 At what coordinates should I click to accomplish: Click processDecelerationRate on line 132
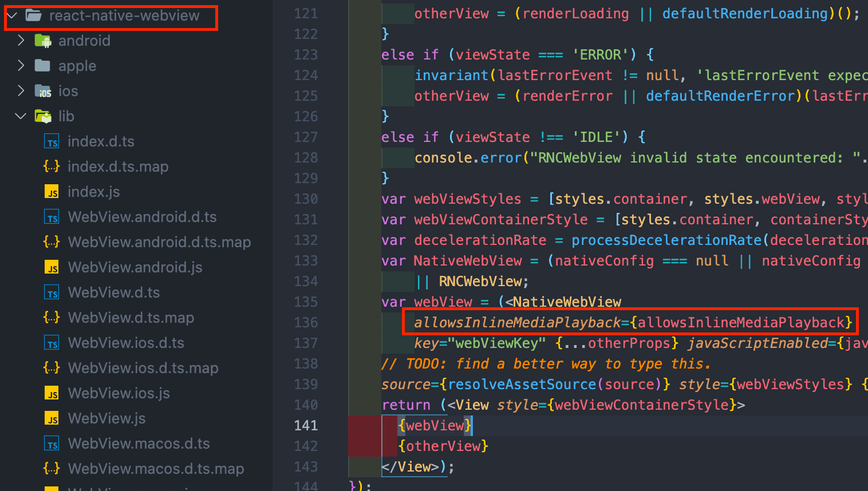pyautogui.click(x=666, y=240)
